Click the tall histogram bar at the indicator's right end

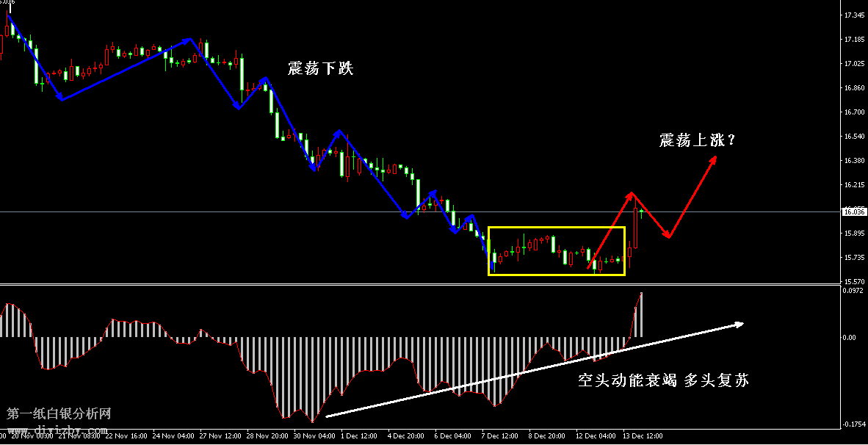641,316
